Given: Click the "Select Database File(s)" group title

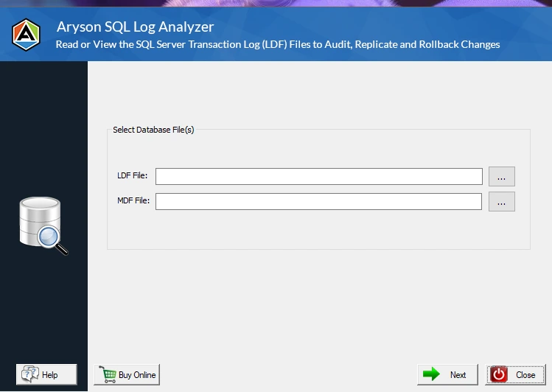Looking at the screenshot, I should (x=153, y=130).
